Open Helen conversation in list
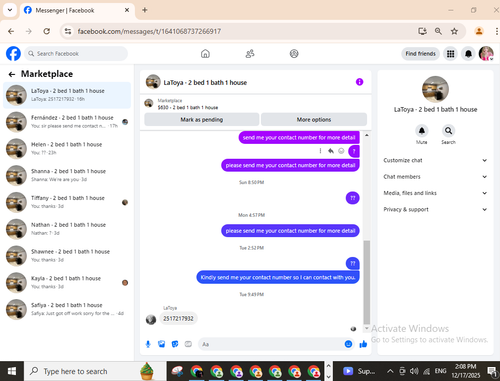Image resolution: width=500 pixels, height=381 pixels. point(67,148)
